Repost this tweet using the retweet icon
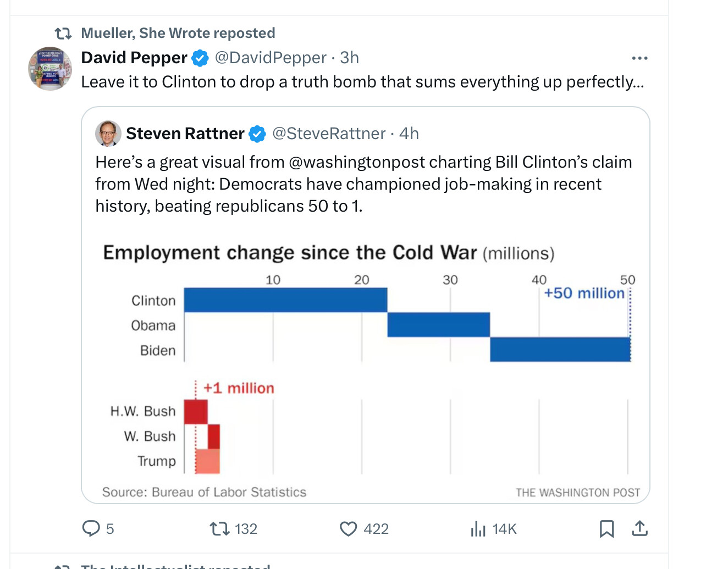This screenshot has width=728, height=569. pyautogui.click(x=219, y=529)
